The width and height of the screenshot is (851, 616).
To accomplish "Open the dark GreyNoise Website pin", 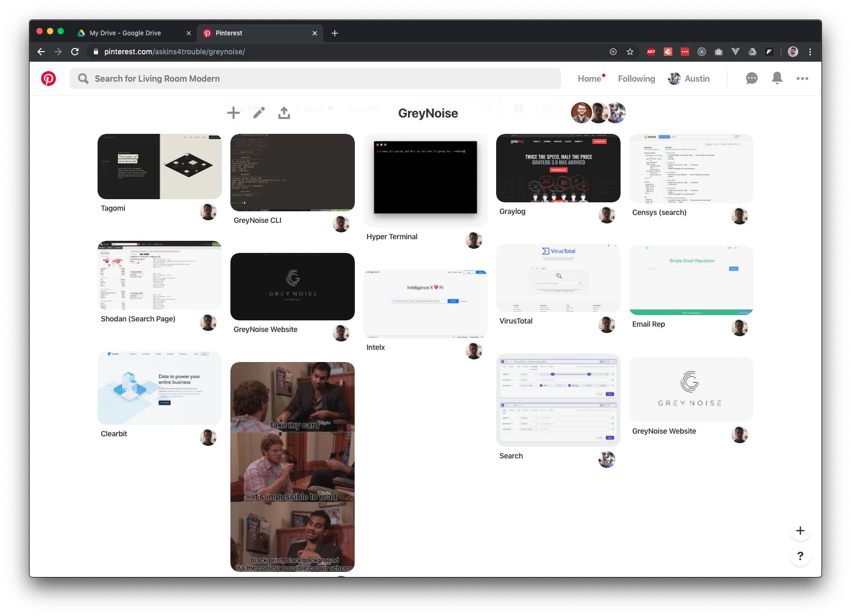I will click(x=293, y=287).
